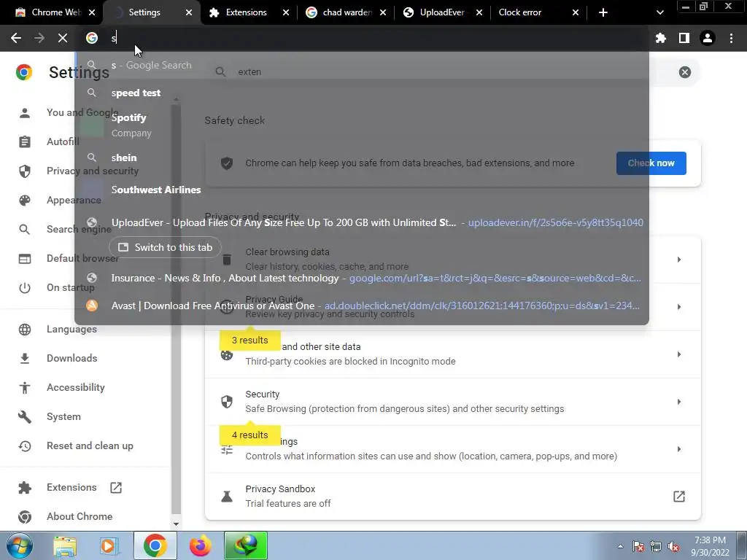Clear the settings search with the X icon
Viewport: 747px width, 560px height.
click(x=684, y=72)
